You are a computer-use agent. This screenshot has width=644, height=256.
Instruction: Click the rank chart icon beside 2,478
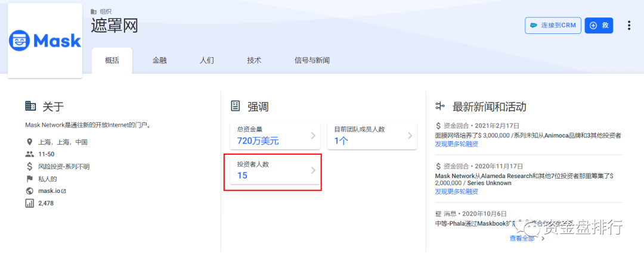coord(29,203)
